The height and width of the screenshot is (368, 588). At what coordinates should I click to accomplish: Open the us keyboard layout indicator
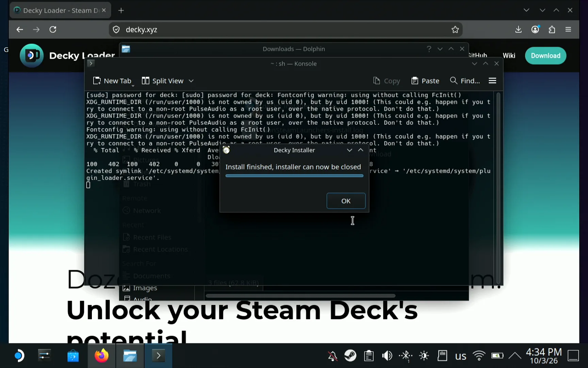(460, 356)
